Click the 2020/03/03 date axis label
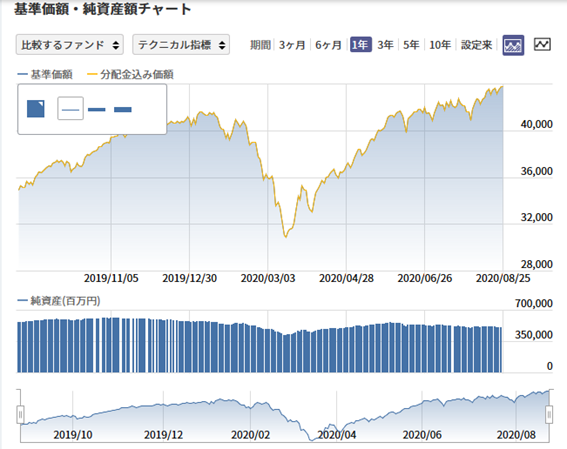 coord(268,278)
